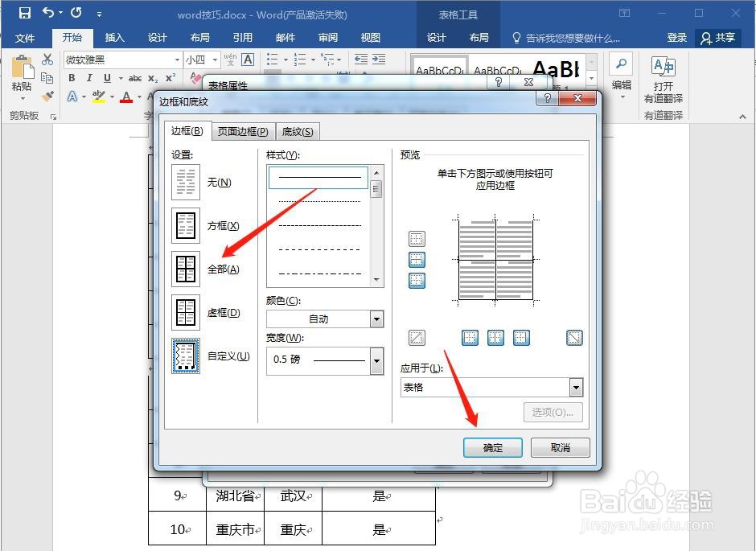This screenshot has width=756, height=551.
Task: Select the 方框(X) border setting icon
Action: 186,225
